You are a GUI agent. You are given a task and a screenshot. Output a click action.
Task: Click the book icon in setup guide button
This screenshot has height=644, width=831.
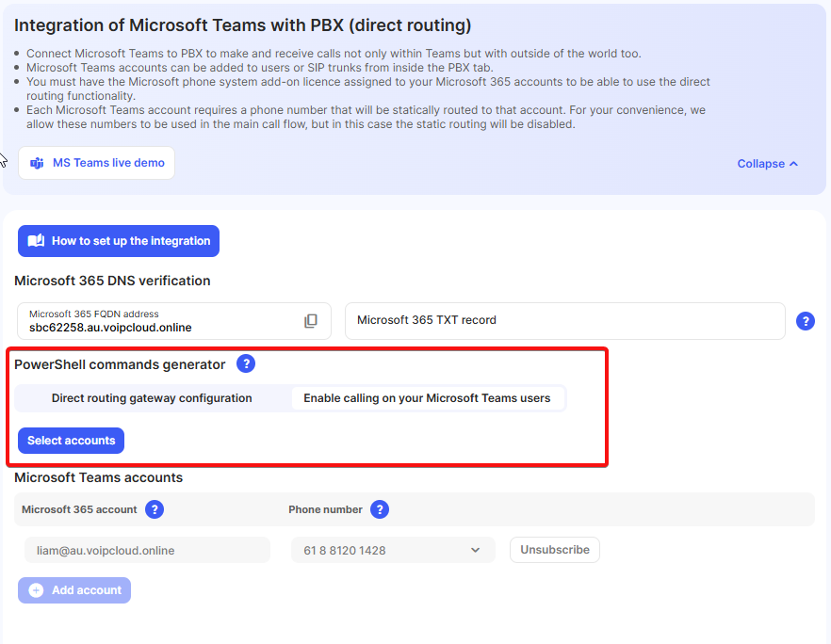click(36, 241)
